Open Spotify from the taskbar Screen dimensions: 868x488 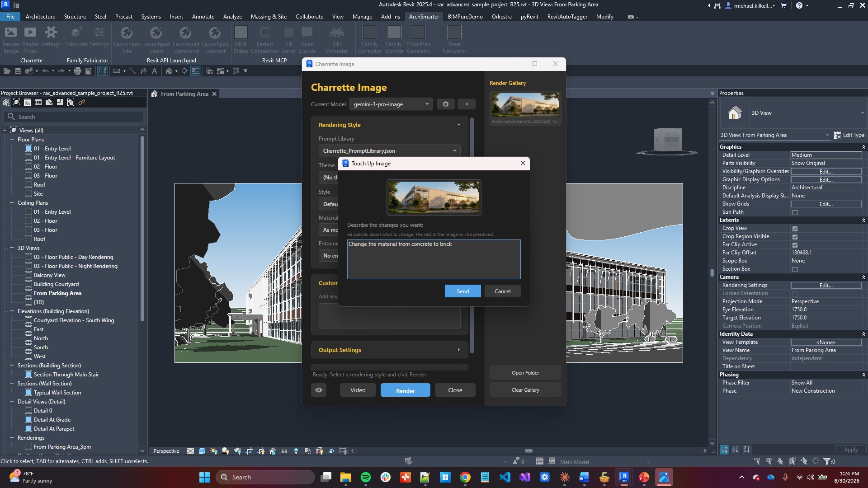[x=366, y=477]
